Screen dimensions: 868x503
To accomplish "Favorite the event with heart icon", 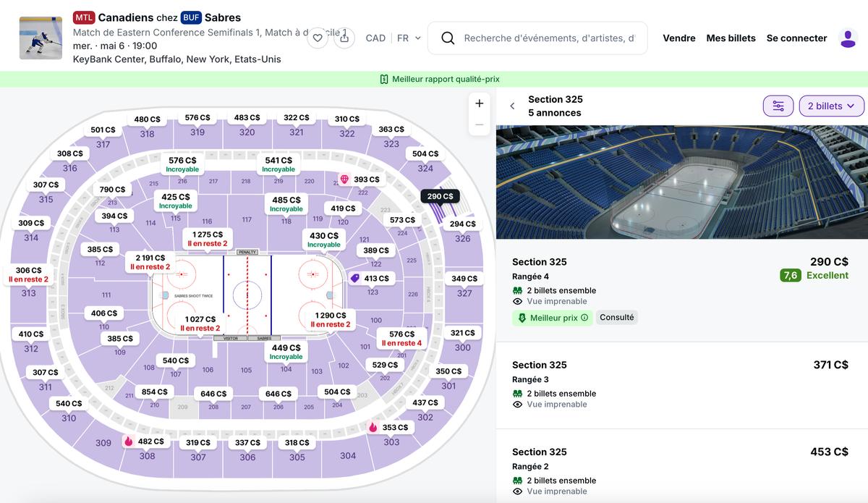I will coord(318,38).
